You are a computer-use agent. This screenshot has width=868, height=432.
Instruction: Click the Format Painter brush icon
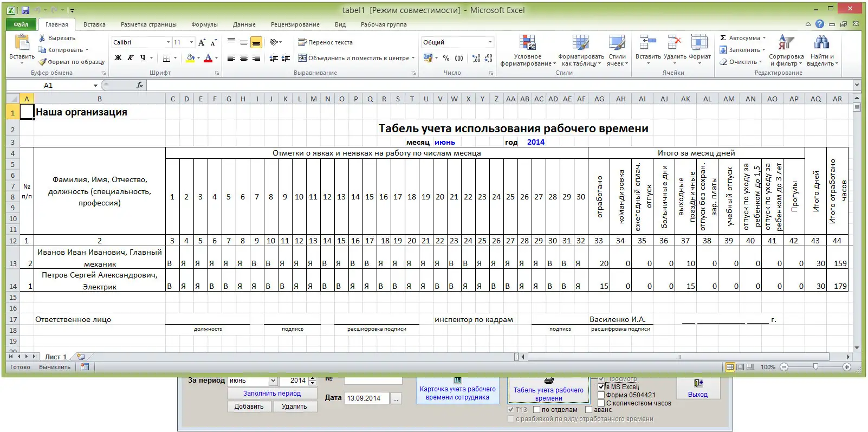click(42, 62)
